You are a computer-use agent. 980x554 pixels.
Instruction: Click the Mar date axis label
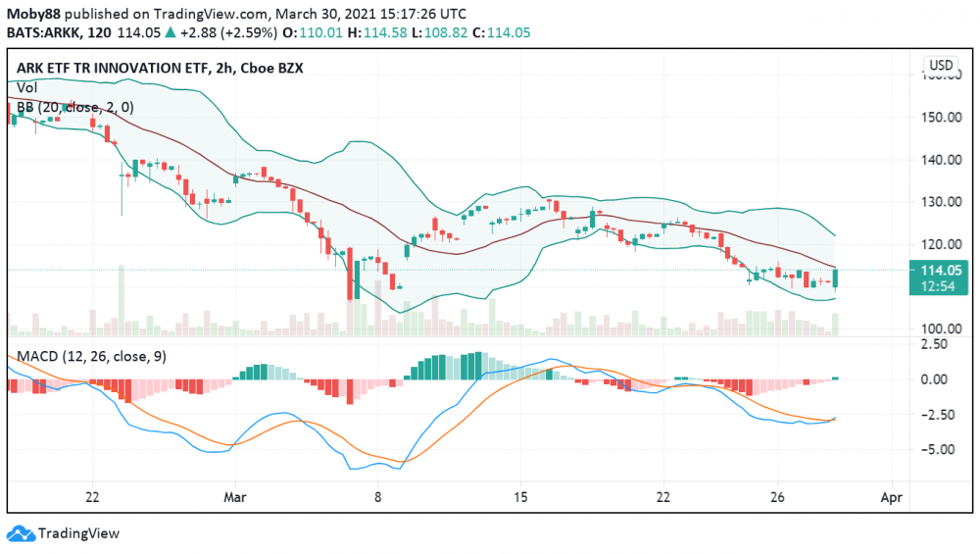coord(235,498)
